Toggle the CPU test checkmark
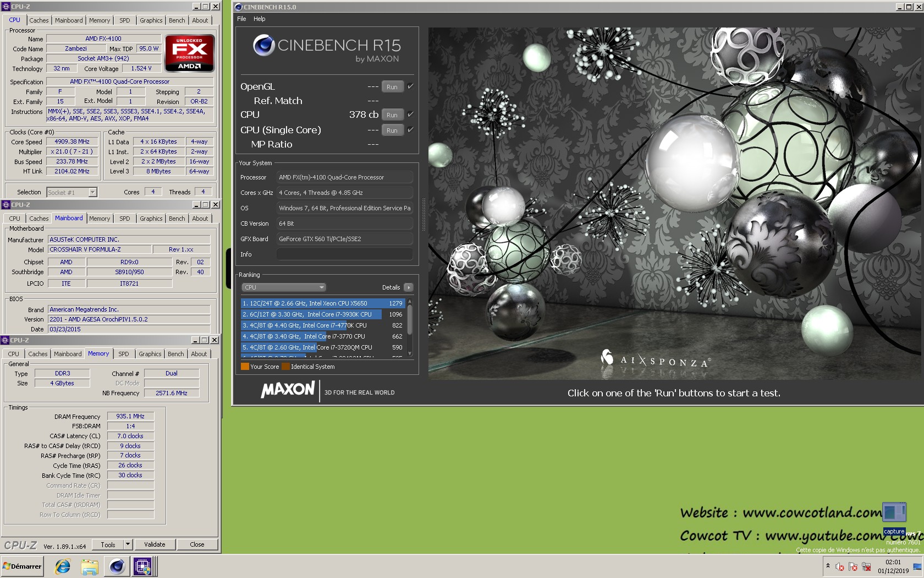Viewport: 924px width, 578px height. click(x=410, y=114)
